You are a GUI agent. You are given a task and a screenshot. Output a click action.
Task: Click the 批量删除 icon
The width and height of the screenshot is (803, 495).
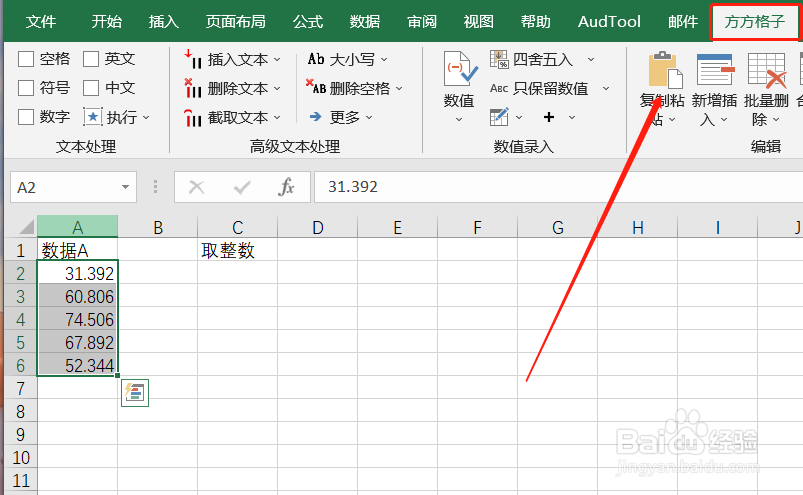pyautogui.click(x=767, y=70)
